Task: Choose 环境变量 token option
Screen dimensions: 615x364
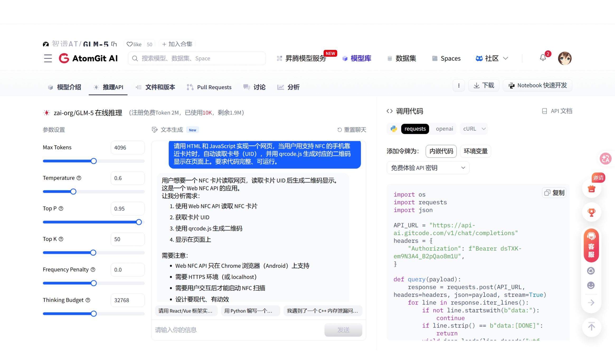Action: (476, 151)
